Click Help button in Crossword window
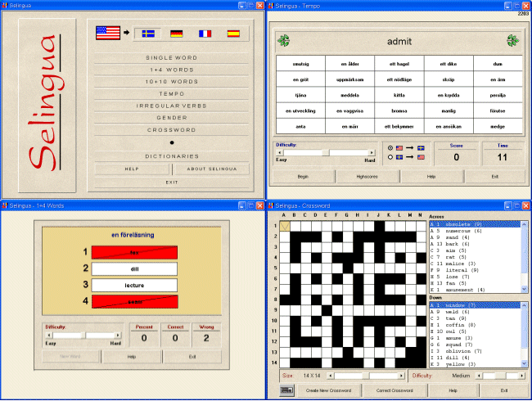 (453, 390)
